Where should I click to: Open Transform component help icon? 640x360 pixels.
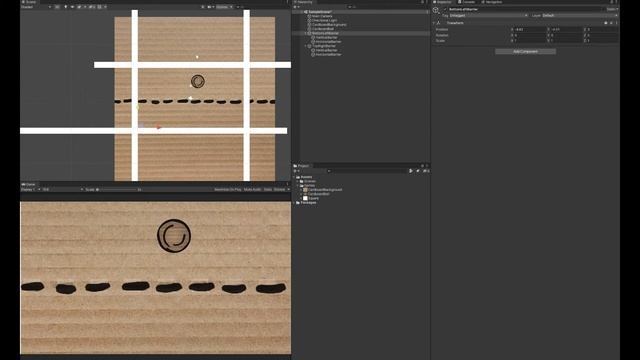(x=606, y=23)
